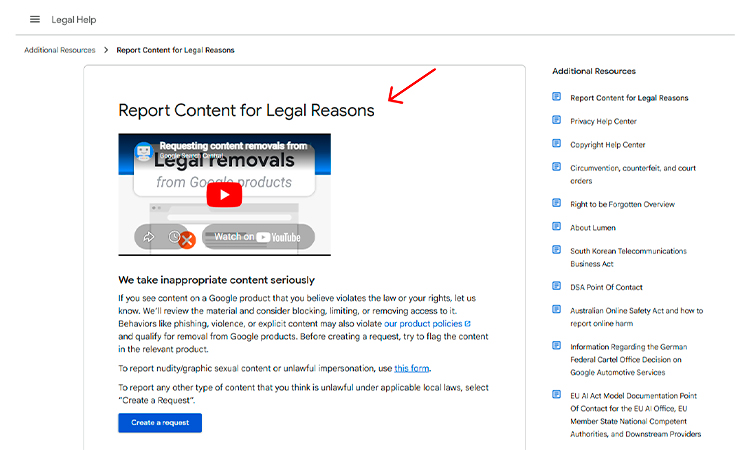Click document icon beside Privacy Help Center

(557, 121)
